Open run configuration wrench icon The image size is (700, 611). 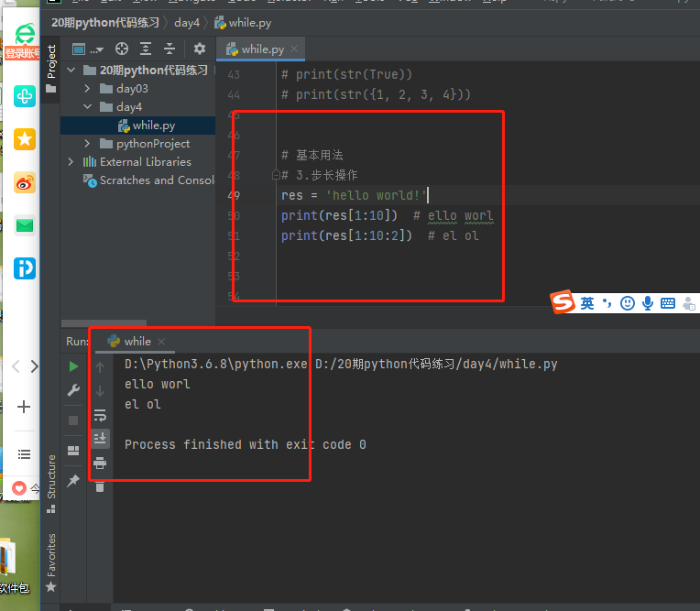73,390
